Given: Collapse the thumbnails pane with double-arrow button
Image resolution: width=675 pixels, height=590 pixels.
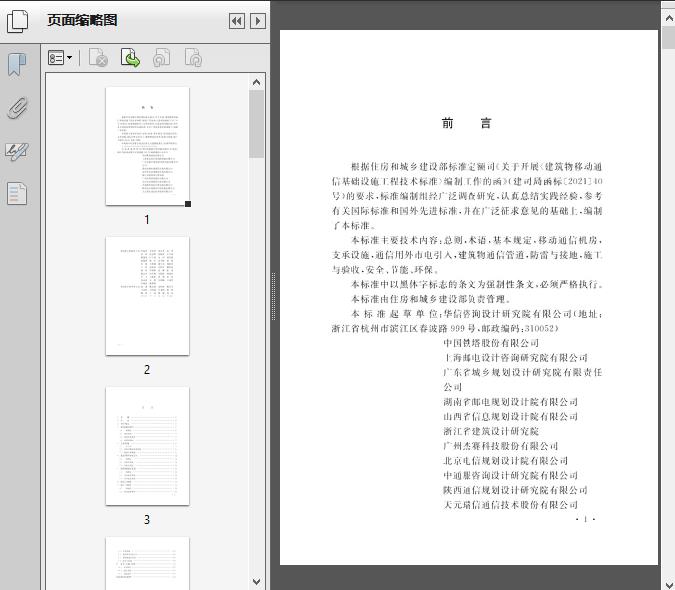Looking at the screenshot, I should pyautogui.click(x=237, y=21).
